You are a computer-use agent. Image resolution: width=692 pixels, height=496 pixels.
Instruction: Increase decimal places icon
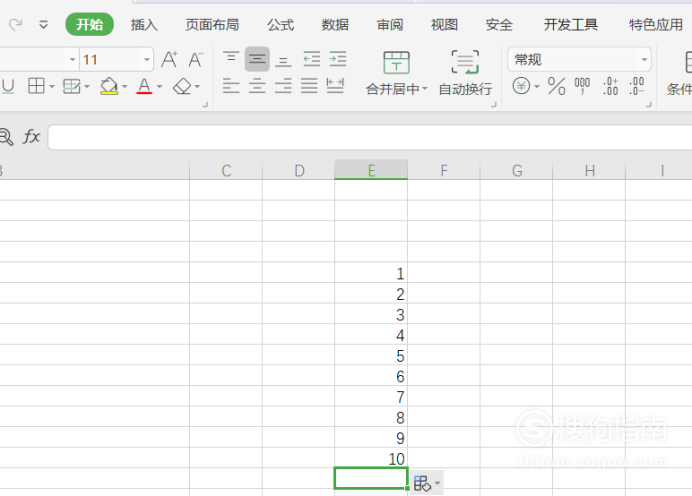click(611, 86)
